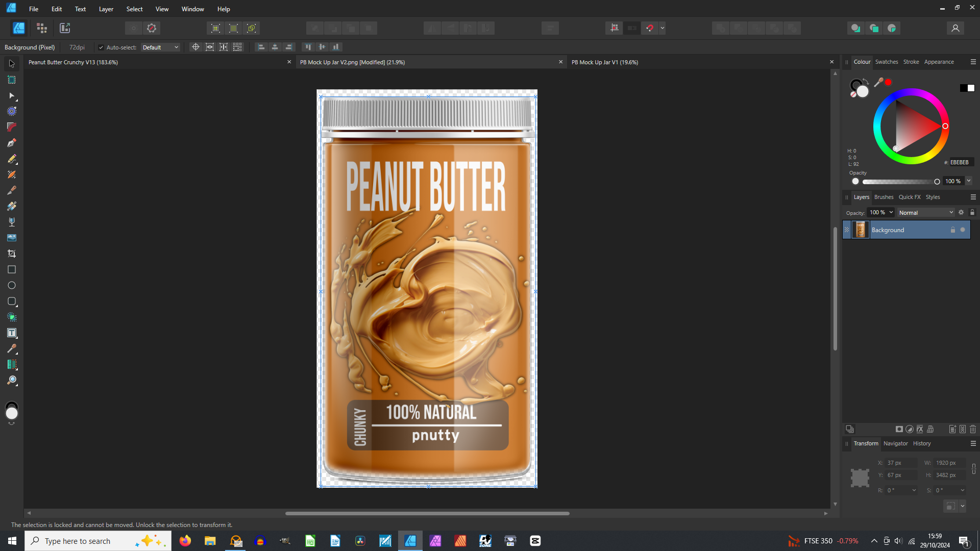980x551 pixels.
Task: Switch to the Pixel Persona
Action: [x=42, y=28]
